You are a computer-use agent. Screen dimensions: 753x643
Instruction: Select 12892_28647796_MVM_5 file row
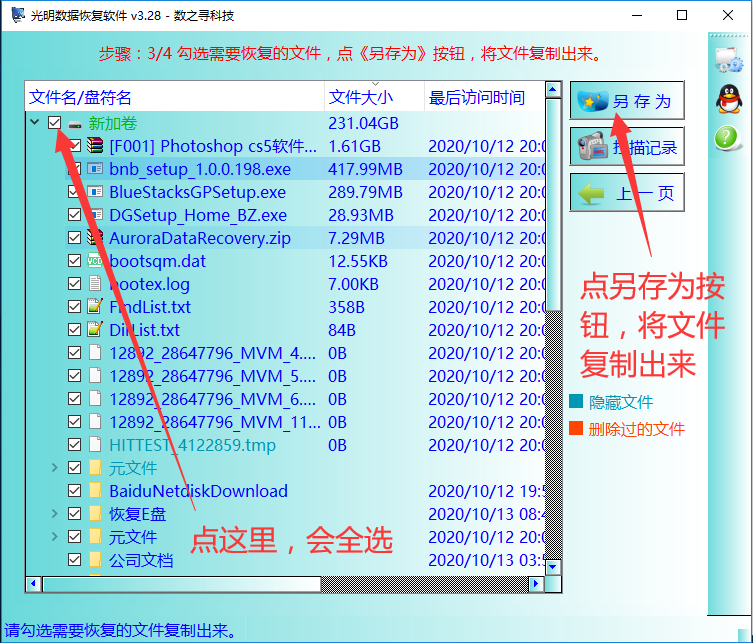point(305,376)
